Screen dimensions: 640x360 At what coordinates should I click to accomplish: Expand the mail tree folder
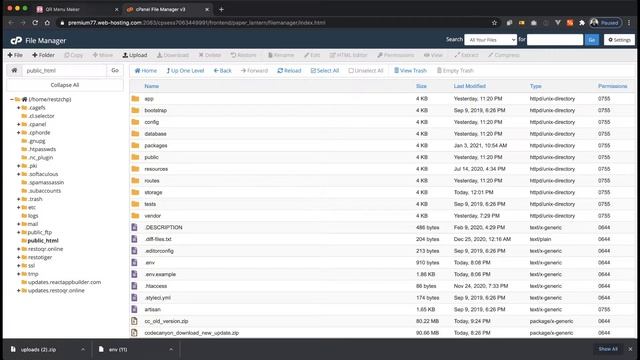[18, 224]
